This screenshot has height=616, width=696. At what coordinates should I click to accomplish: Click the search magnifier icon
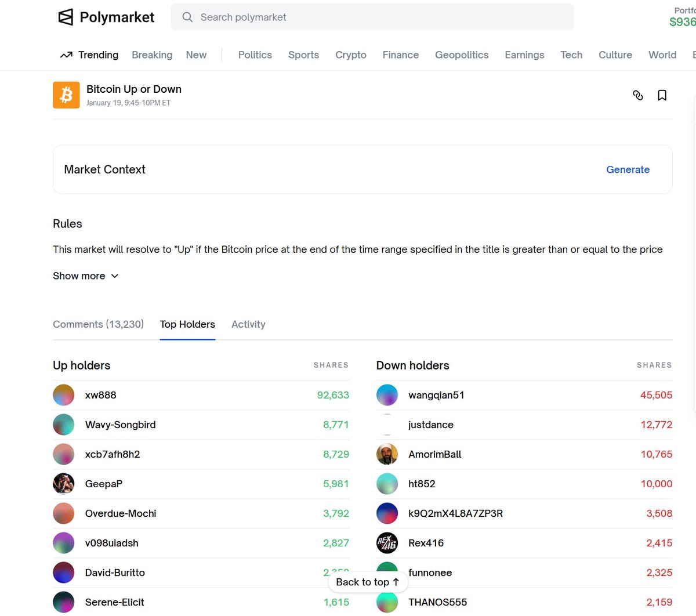click(187, 17)
